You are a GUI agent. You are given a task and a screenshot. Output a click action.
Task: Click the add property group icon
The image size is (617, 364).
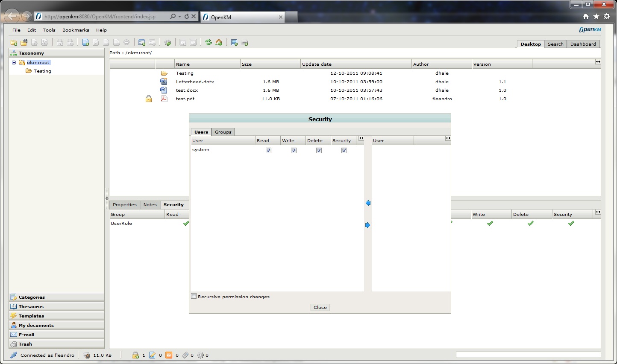(142, 43)
